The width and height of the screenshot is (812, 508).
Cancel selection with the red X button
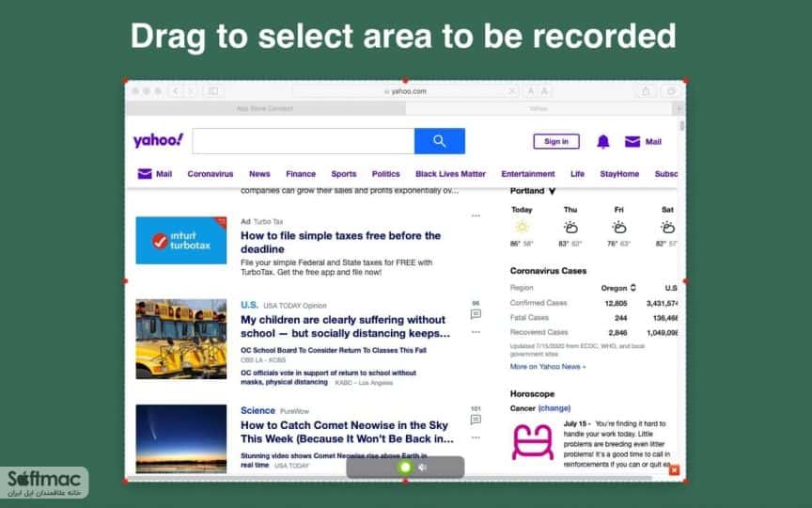click(x=674, y=470)
